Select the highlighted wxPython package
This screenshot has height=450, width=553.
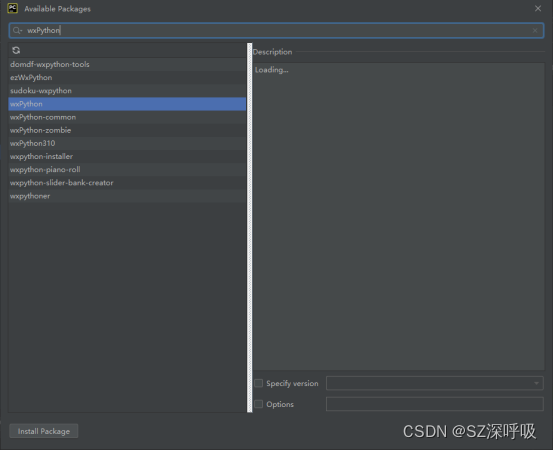point(127,104)
